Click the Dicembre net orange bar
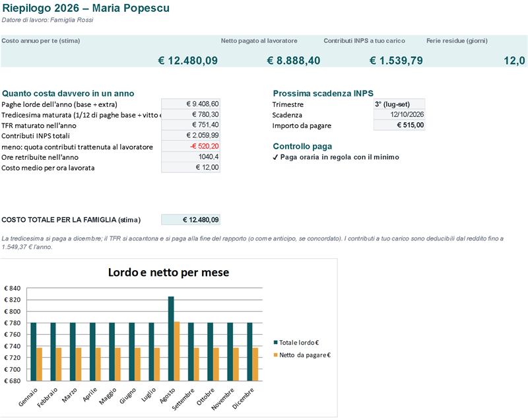The width and height of the screenshot is (528, 420). [x=255, y=365]
